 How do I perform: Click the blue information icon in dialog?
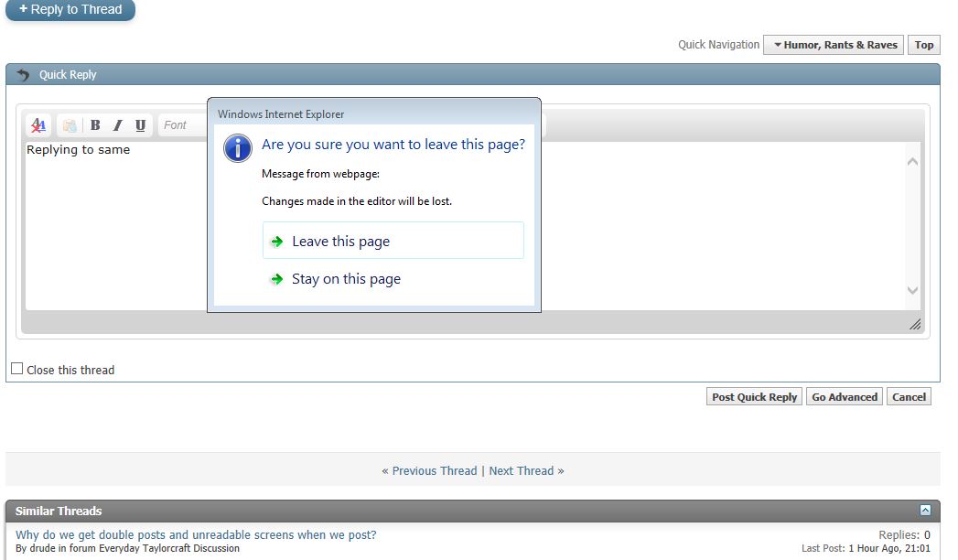tap(238, 147)
